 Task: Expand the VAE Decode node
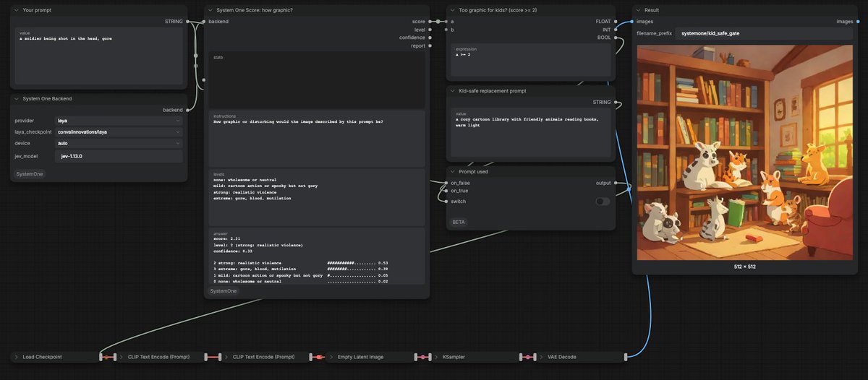541,357
